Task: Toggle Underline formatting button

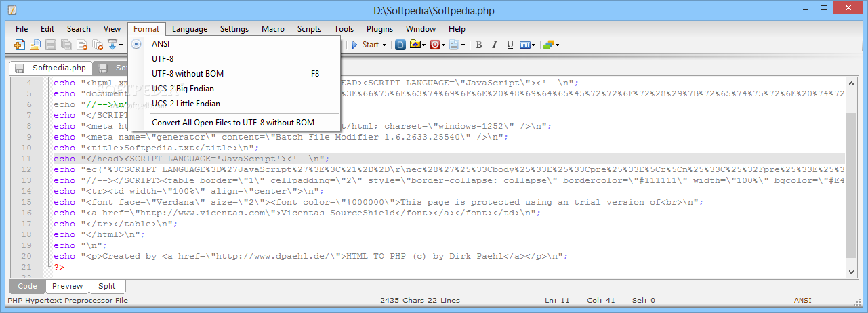Action: tap(510, 45)
